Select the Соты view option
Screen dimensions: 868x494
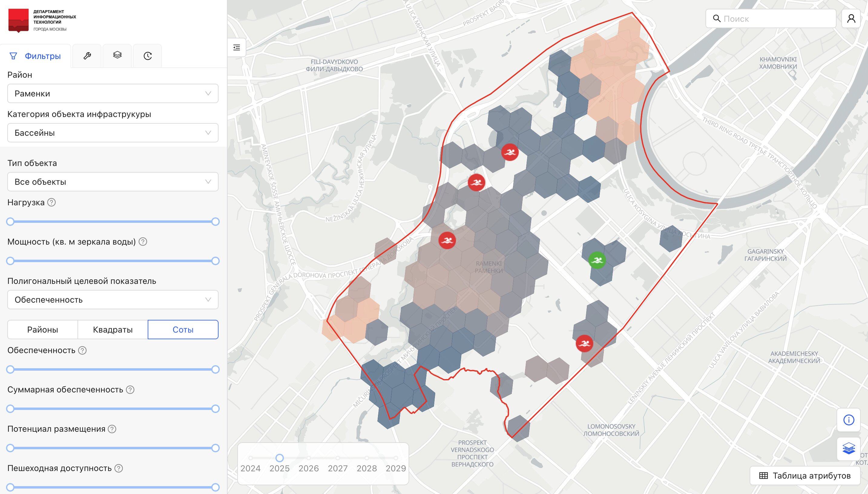[x=183, y=330]
